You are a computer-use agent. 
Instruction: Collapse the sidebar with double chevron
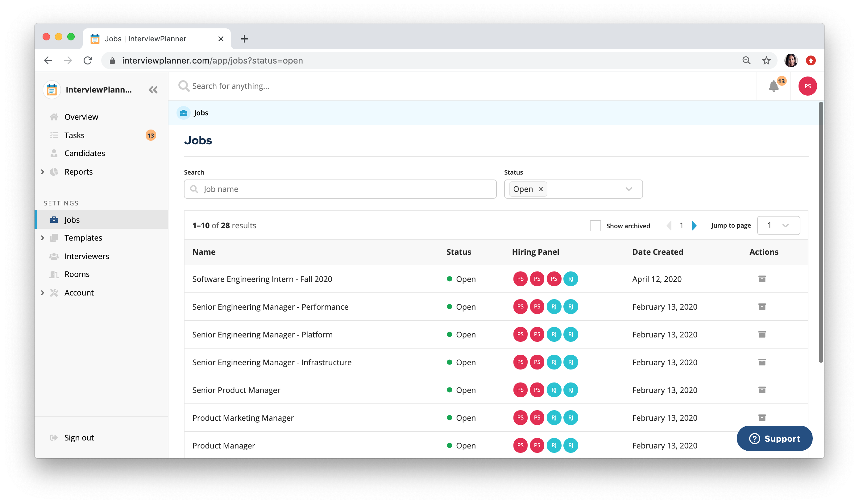(x=153, y=90)
